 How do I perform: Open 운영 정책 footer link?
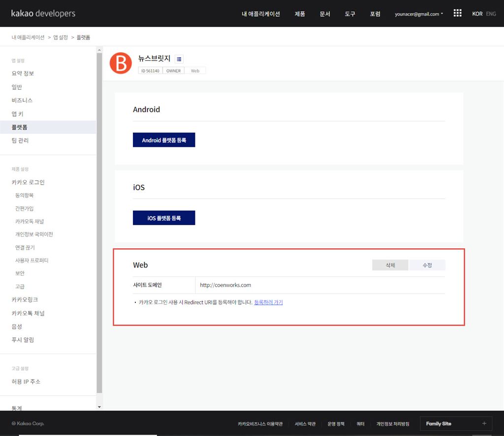coord(336,424)
